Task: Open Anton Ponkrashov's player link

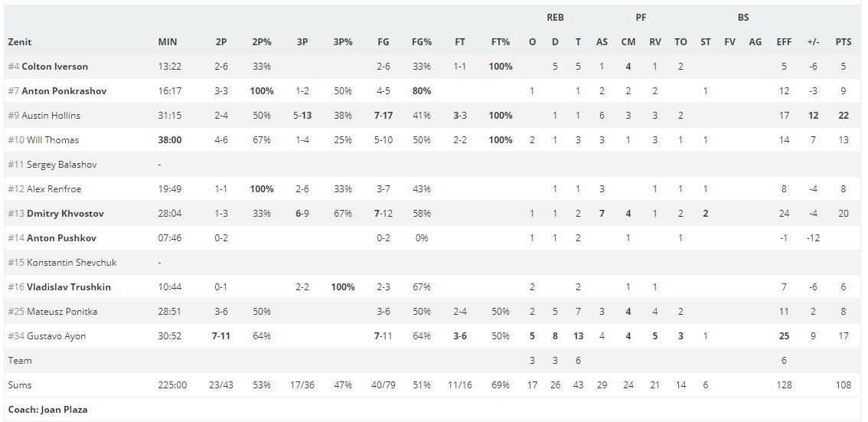Action: 64,91
